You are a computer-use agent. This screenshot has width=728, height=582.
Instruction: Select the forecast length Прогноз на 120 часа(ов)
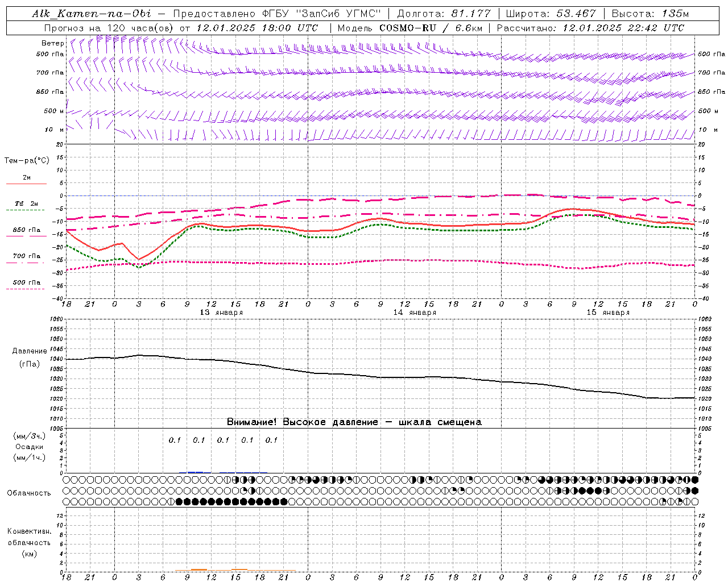109,28
